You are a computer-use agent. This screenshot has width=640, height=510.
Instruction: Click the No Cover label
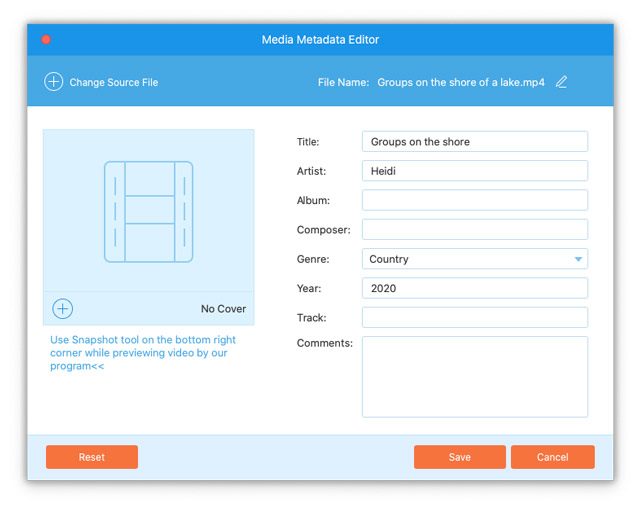pos(223,309)
